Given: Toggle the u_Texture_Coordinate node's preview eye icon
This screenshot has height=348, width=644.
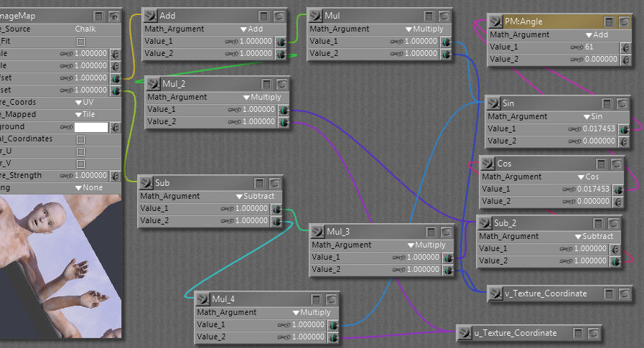Looking at the screenshot, I should click(x=594, y=333).
